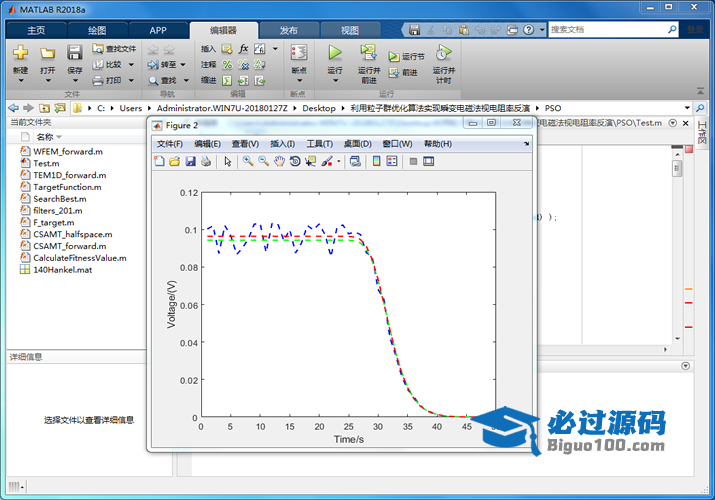The width and height of the screenshot is (715, 500).
Task: Click the green Run (运行) arrow
Action: [x=335, y=53]
